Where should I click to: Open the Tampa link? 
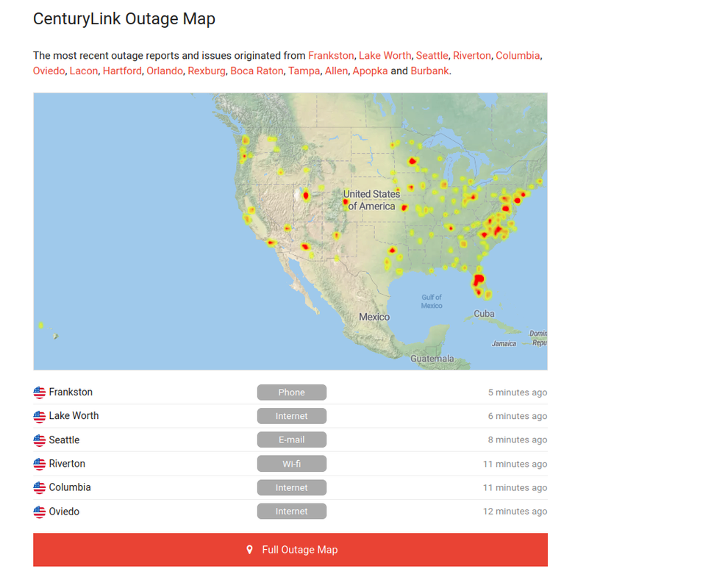click(x=304, y=71)
